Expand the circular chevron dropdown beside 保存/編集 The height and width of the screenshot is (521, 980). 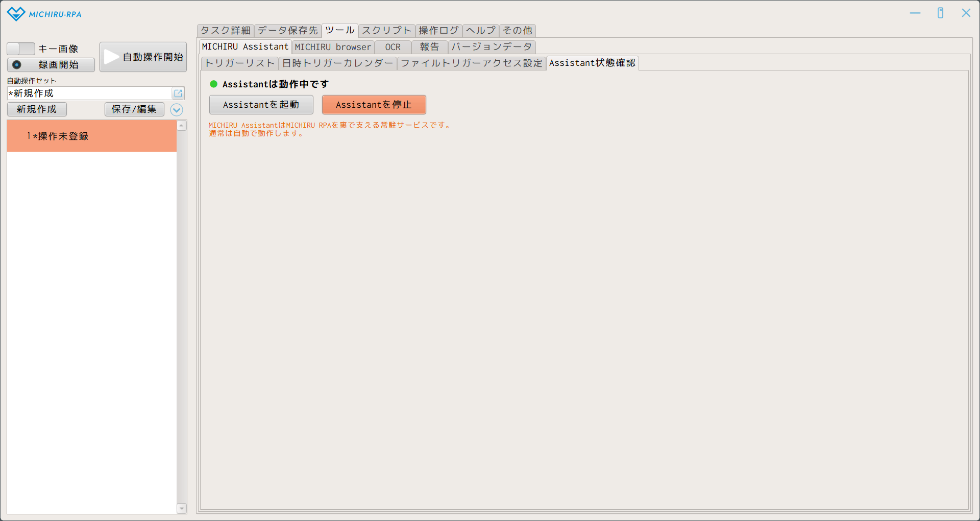coord(177,110)
